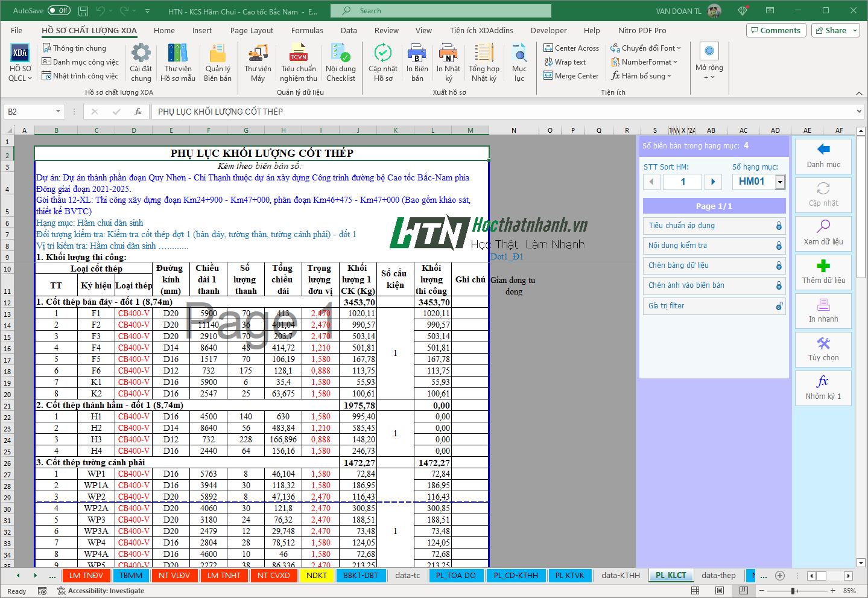This screenshot has height=598, width=868.
Task: Click Thêm dữ liệu green plus icon
Action: pyautogui.click(x=823, y=272)
